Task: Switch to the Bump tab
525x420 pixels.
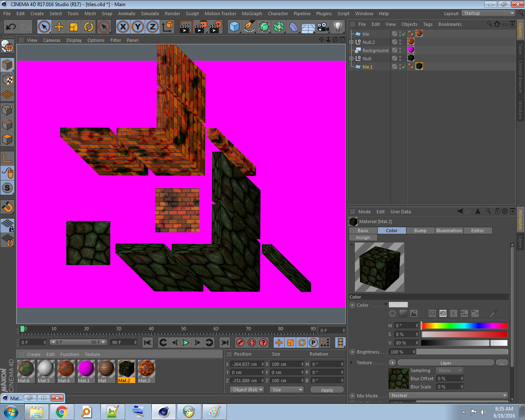Action: (420, 231)
